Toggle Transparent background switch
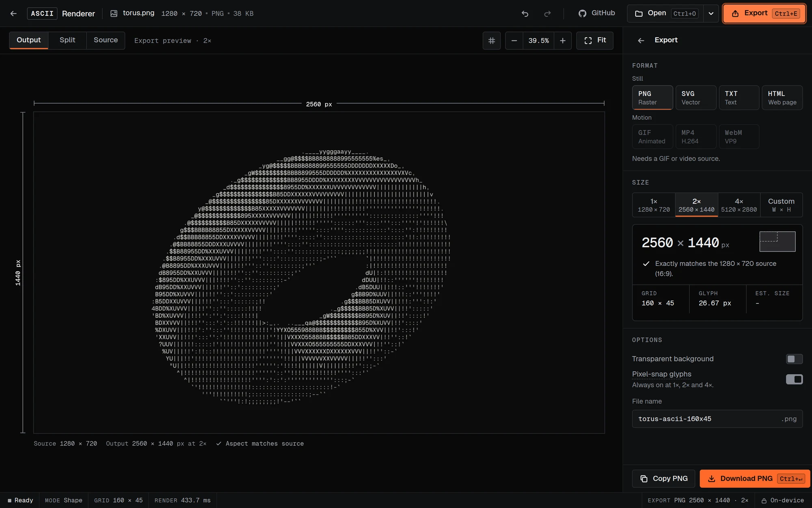Screen dimensions: 812x508 [x=794, y=359]
